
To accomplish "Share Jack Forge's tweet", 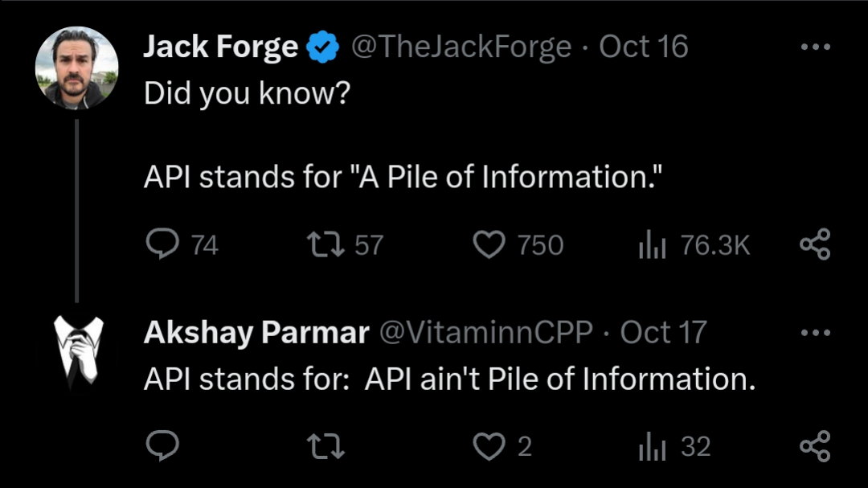I will 814,245.
